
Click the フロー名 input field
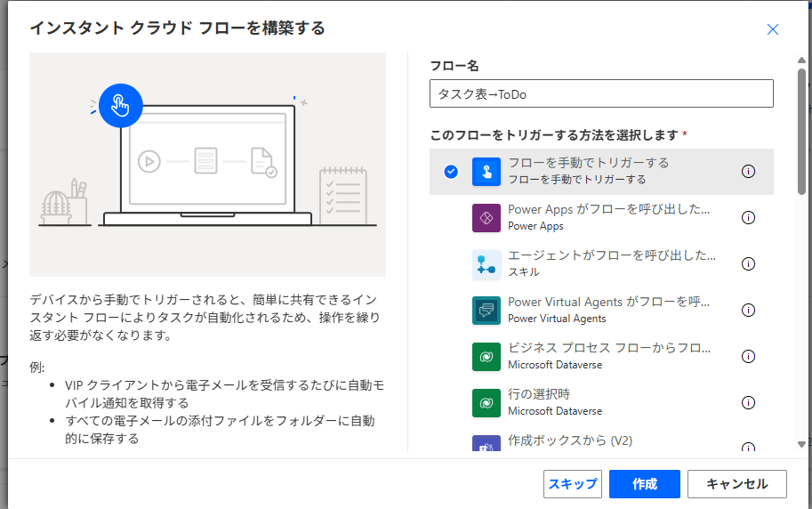tap(601, 93)
